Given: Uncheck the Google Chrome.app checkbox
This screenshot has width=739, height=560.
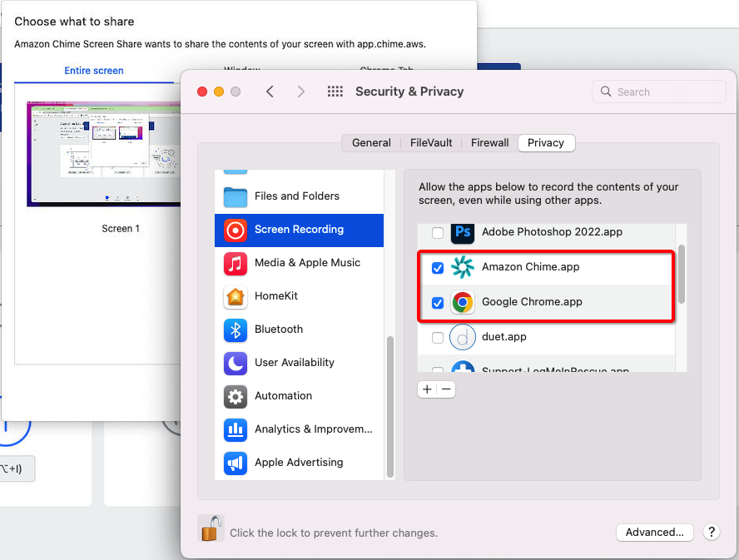Looking at the screenshot, I should 438,303.
